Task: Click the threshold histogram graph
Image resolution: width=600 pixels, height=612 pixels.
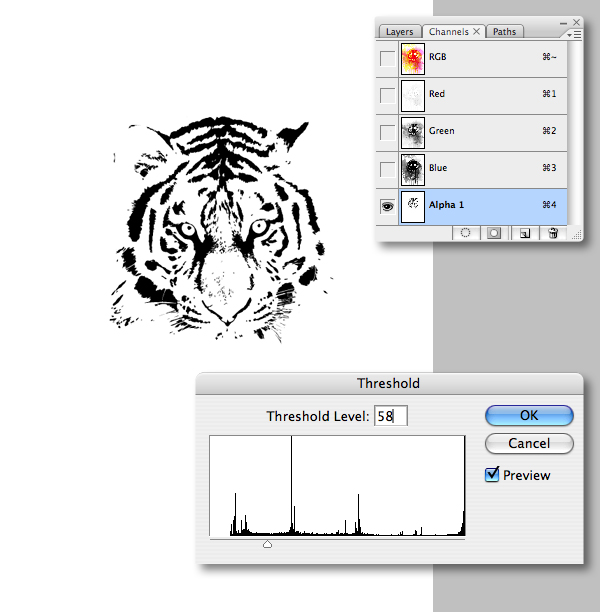Action: (x=337, y=486)
